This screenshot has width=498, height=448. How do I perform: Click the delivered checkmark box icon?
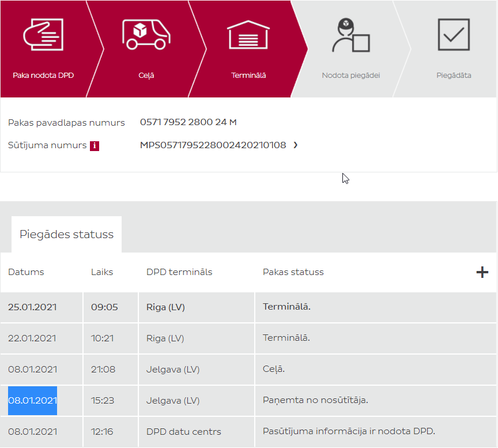point(454,35)
